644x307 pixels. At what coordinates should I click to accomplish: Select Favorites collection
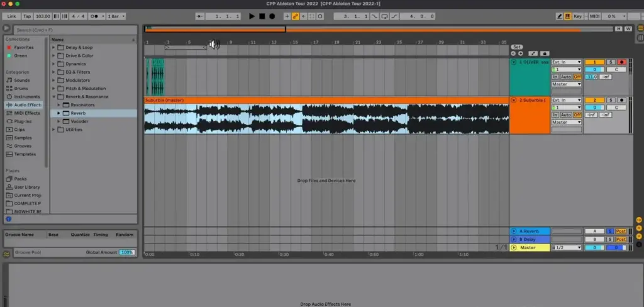coord(24,47)
